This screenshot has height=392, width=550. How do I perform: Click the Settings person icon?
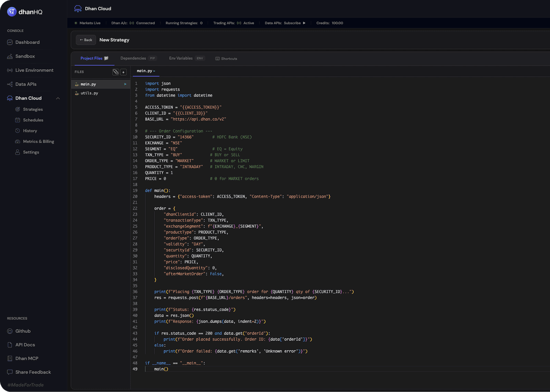tap(18, 152)
